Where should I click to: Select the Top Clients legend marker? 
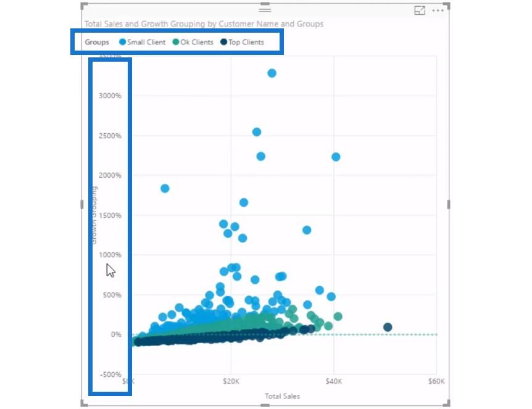[x=223, y=42]
